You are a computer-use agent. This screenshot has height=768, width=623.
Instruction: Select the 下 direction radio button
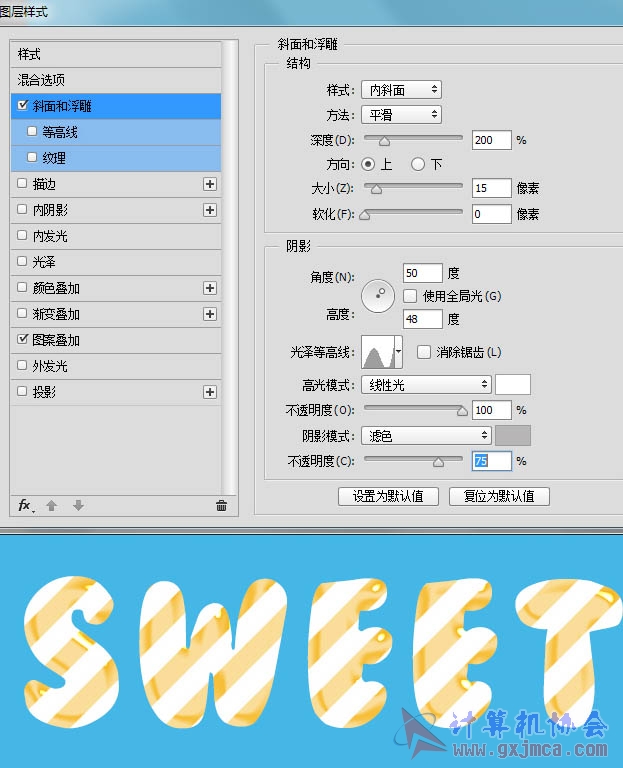418,164
